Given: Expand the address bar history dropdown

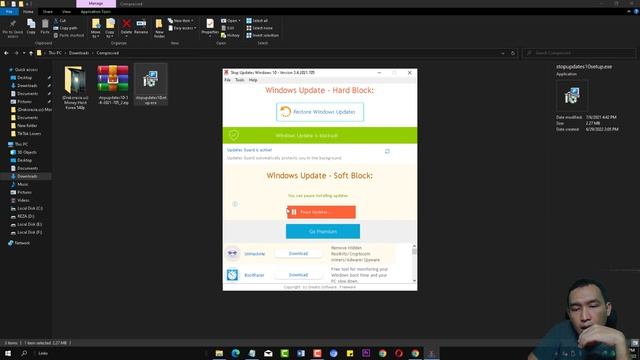Looking at the screenshot, I should [503, 53].
